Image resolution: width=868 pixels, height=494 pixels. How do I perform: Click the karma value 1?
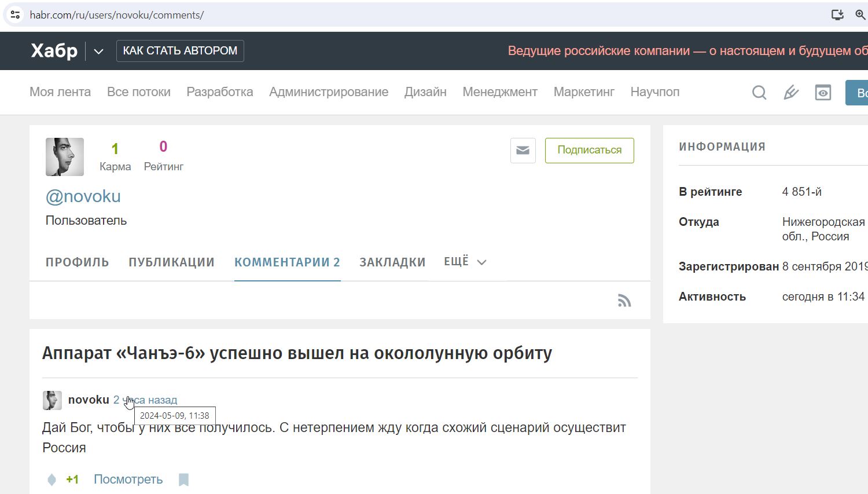pos(115,149)
